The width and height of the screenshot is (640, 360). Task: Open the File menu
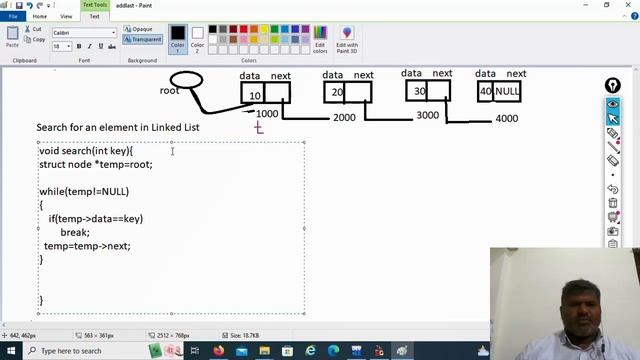click(x=13, y=16)
